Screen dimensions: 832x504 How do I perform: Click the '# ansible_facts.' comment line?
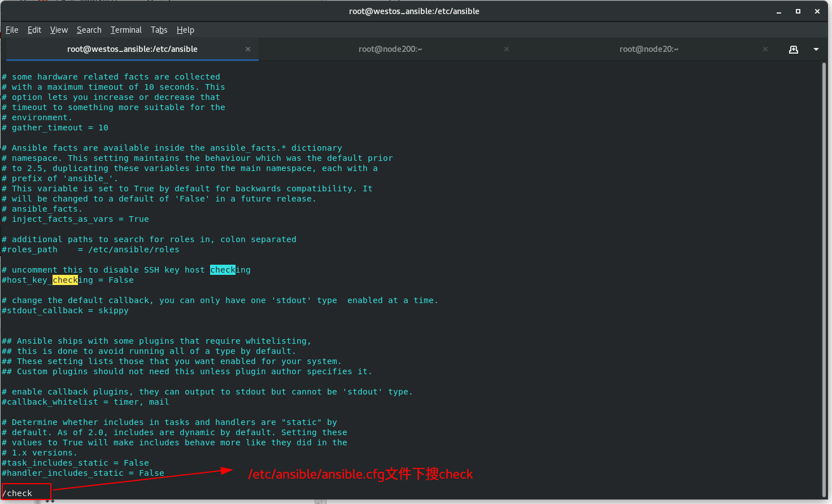pos(42,209)
